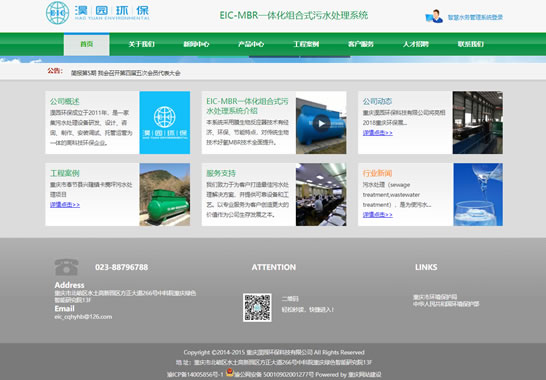
Task: Play the blue tank video
Action: click(321, 123)
